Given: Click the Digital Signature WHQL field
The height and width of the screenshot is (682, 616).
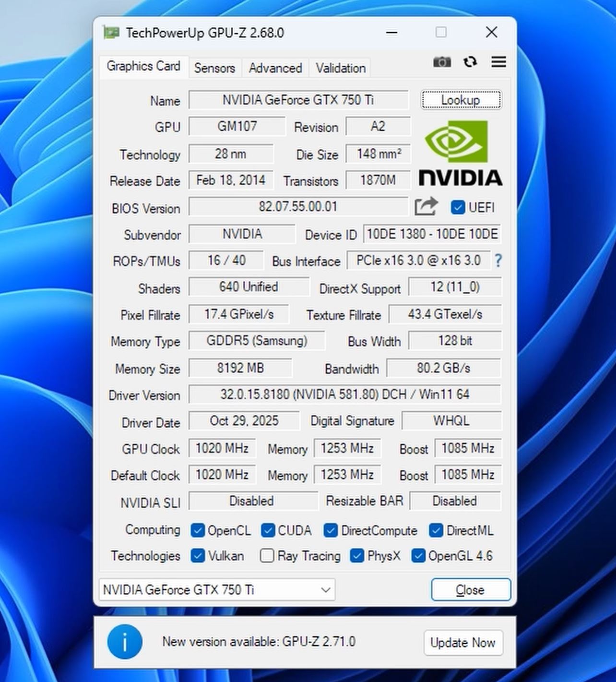Looking at the screenshot, I should tap(451, 421).
